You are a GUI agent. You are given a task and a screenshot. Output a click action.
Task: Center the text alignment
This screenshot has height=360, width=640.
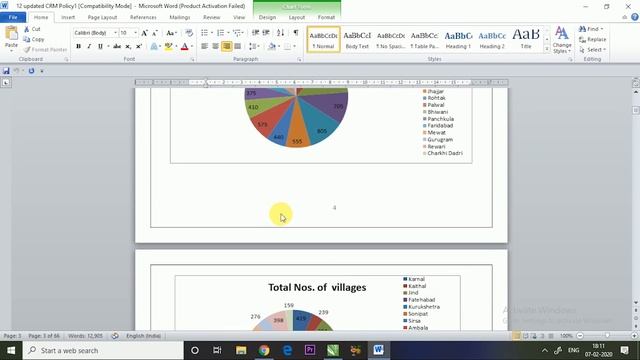(x=216, y=46)
